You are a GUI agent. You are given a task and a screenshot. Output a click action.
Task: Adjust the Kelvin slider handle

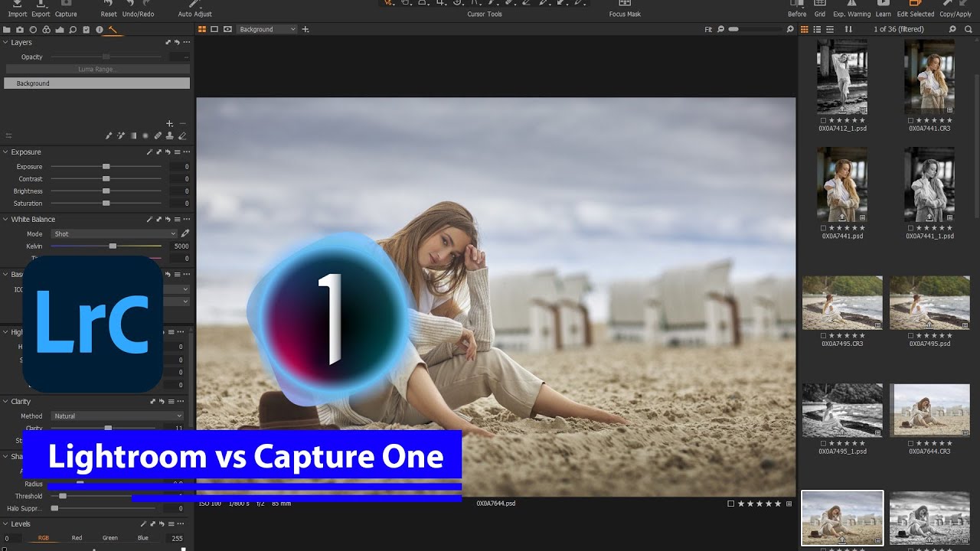tap(113, 246)
